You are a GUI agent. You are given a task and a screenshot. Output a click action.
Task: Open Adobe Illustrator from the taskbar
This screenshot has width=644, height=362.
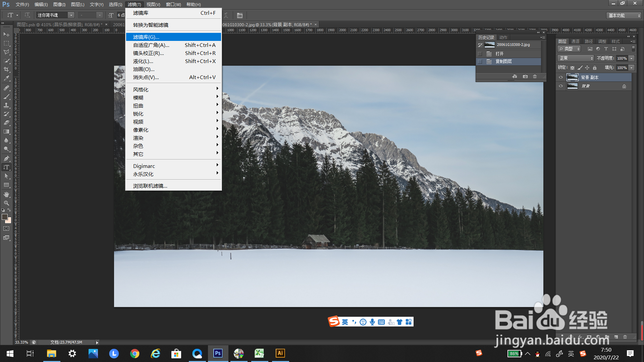(x=280, y=353)
